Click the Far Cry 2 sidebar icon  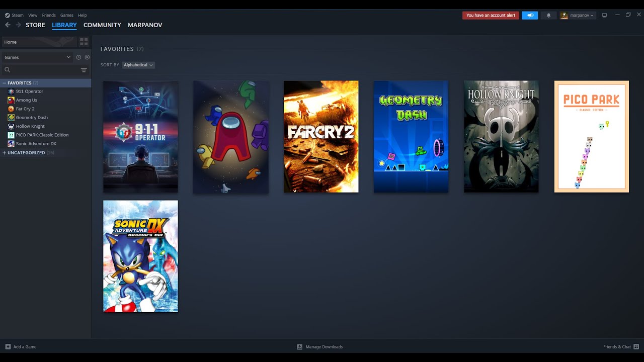pos(11,109)
